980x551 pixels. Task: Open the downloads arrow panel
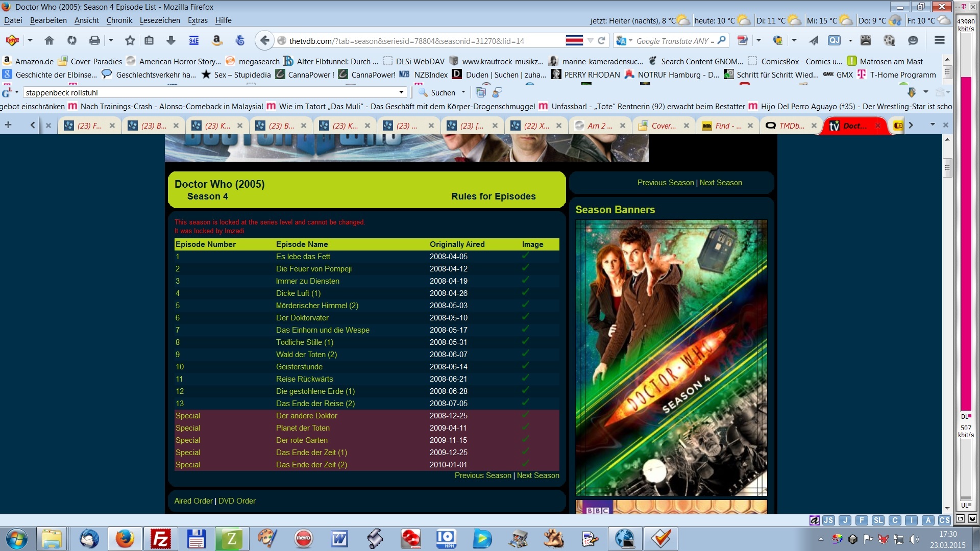pos(171,40)
